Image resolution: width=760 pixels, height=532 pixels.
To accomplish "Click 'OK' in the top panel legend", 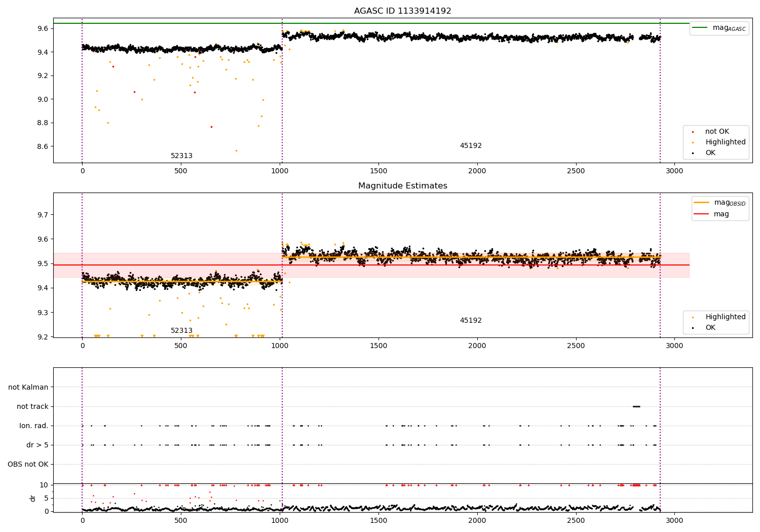I will coord(710,153).
